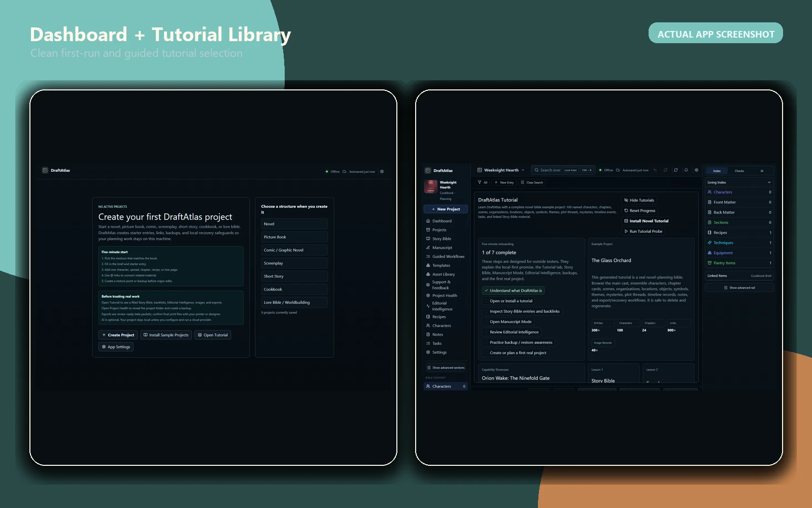The width and height of the screenshot is (812, 508).
Task: Switch to the AI tab
Action: (762, 171)
